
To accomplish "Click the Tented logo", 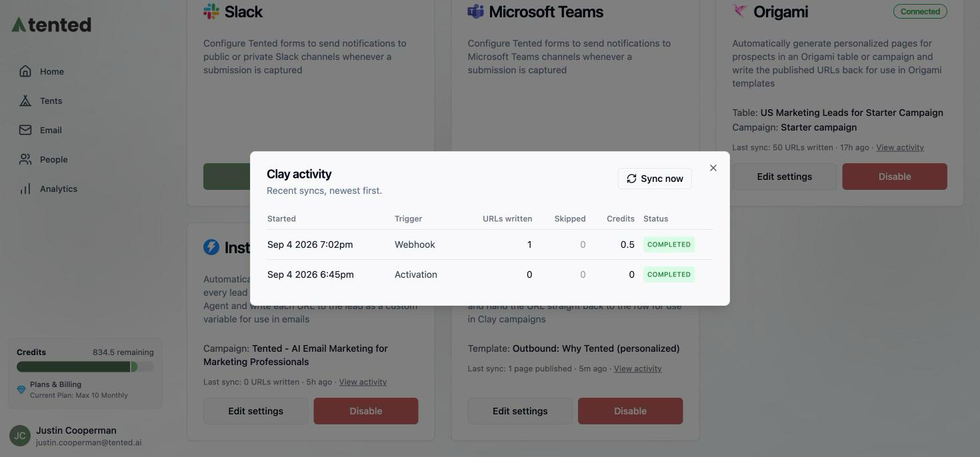I will (x=51, y=25).
